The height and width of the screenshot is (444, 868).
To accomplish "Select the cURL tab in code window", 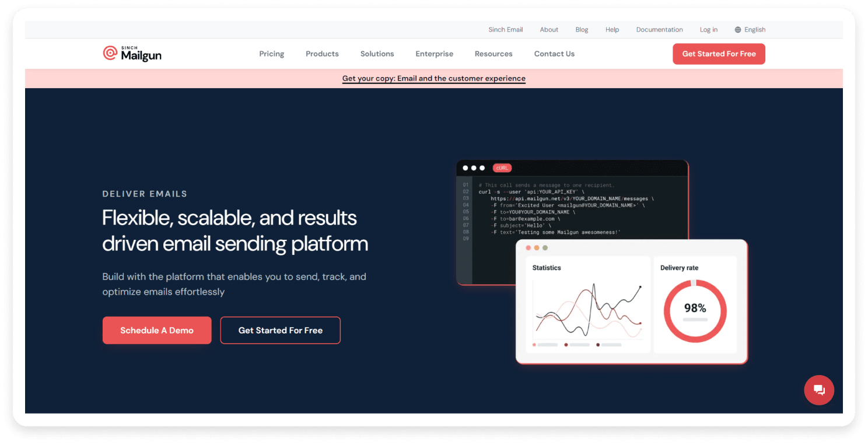I will pos(502,168).
